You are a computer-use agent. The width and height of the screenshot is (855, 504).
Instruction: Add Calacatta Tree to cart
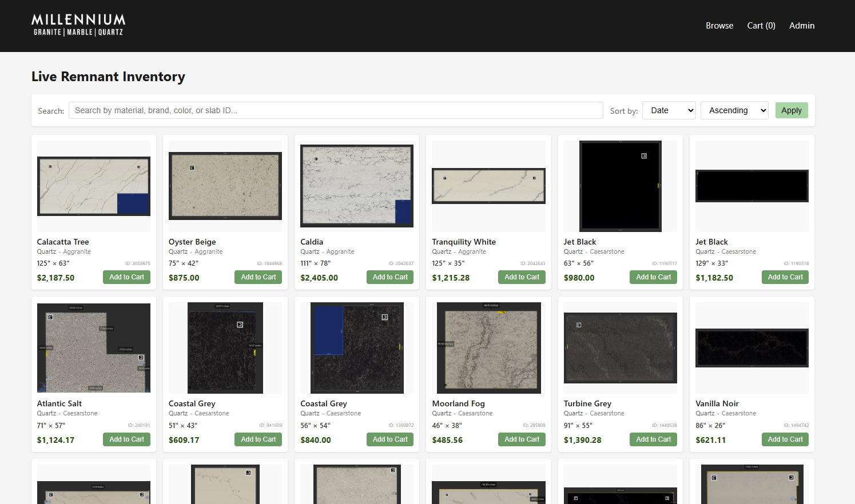[x=127, y=277]
